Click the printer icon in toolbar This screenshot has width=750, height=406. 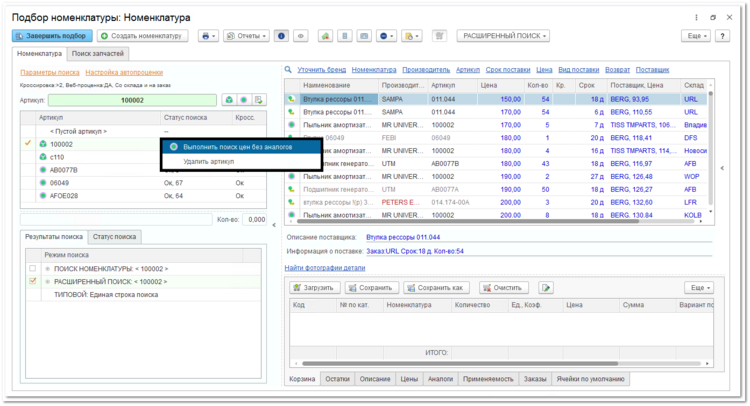click(208, 36)
